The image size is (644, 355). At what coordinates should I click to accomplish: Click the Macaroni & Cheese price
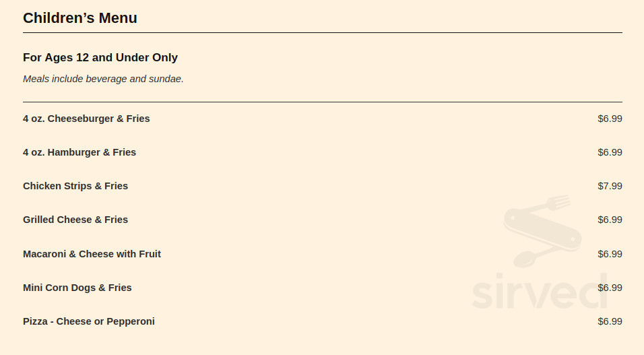tap(610, 254)
